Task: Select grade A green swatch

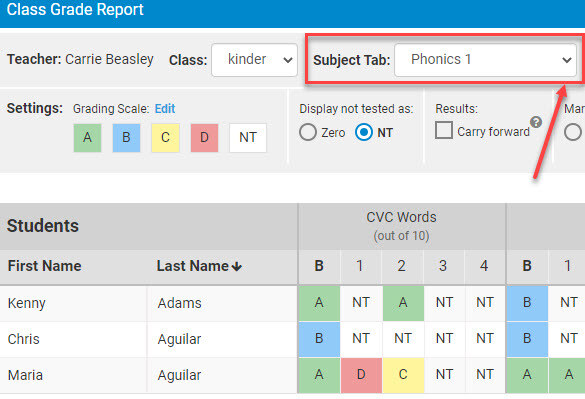Action: point(87,138)
